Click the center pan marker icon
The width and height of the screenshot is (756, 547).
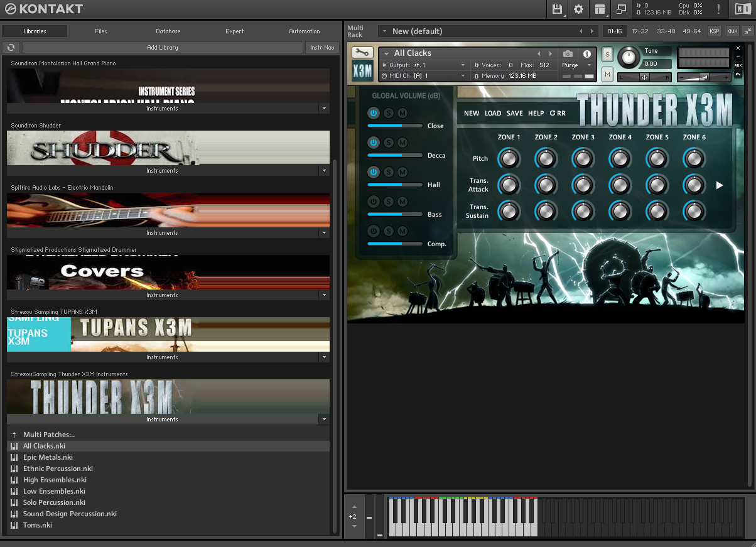pyautogui.click(x=644, y=77)
